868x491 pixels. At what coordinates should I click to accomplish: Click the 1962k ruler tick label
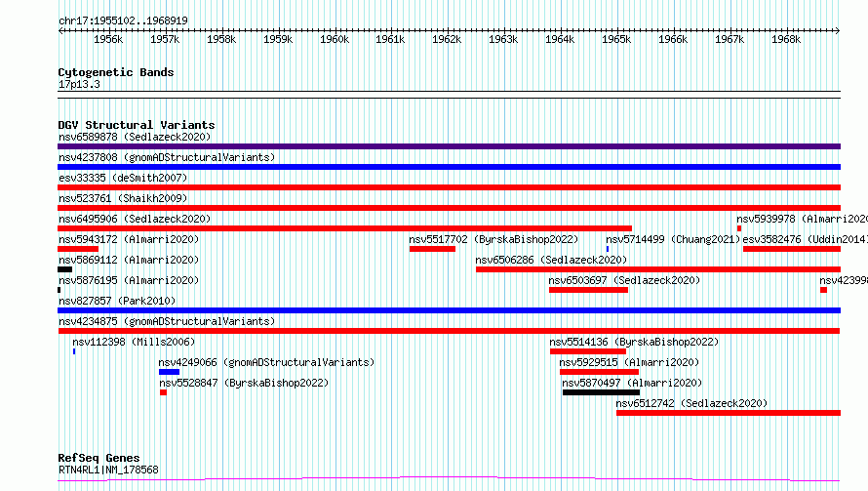point(447,39)
